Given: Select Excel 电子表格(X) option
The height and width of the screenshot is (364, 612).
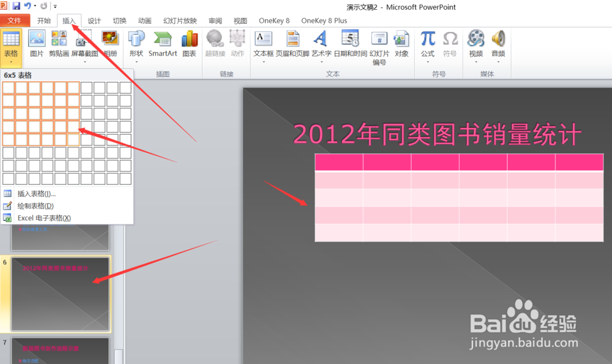Looking at the screenshot, I should (43, 218).
